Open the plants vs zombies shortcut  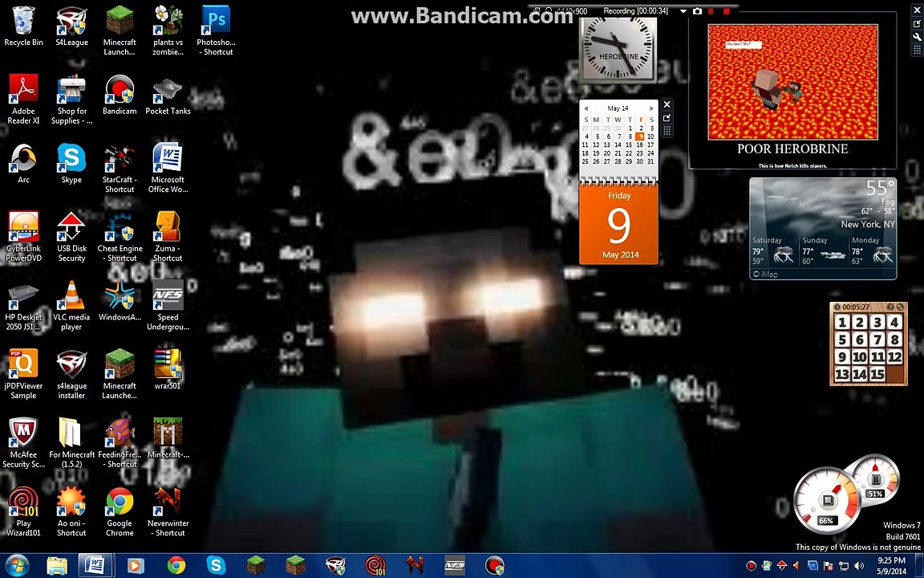click(x=168, y=31)
